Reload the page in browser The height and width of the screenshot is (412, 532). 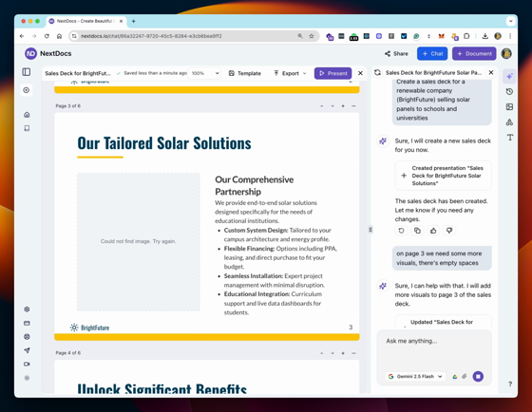[x=47, y=36]
